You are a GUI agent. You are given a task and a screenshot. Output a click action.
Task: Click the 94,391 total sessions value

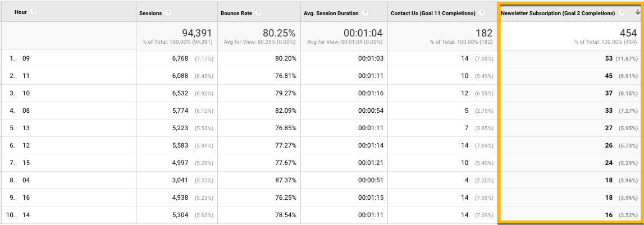[197, 34]
